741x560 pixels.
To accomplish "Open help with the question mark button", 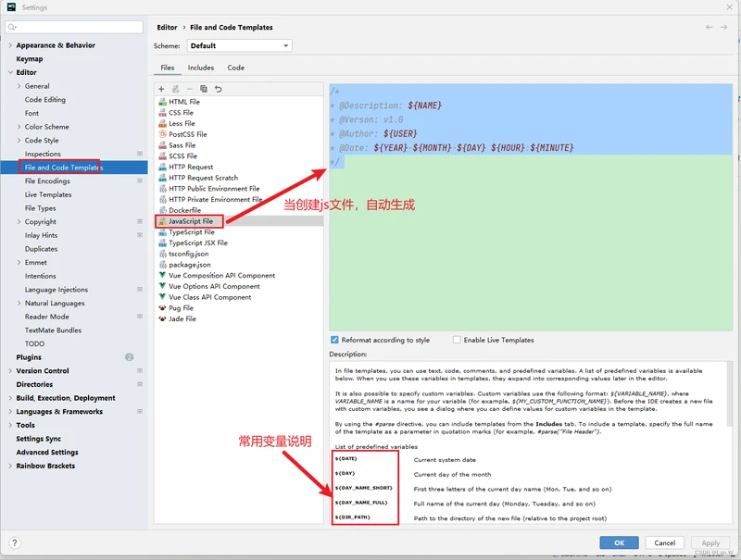I will [x=14, y=543].
